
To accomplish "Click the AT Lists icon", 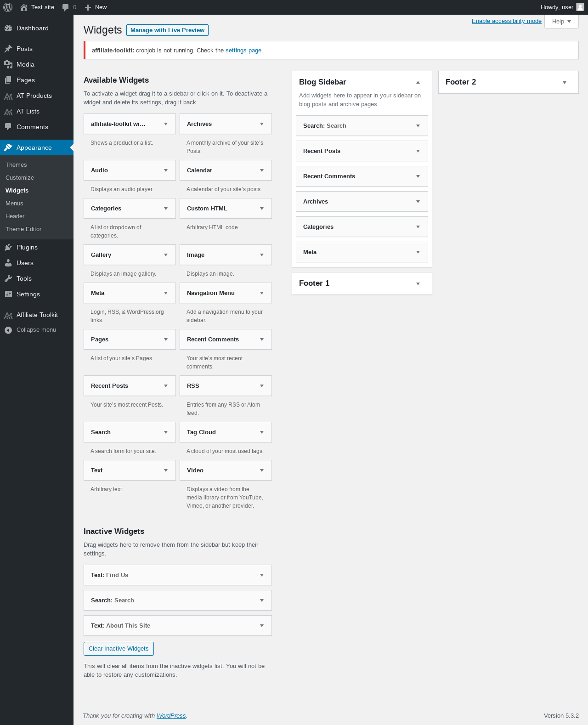I will click(x=8, y=111).
